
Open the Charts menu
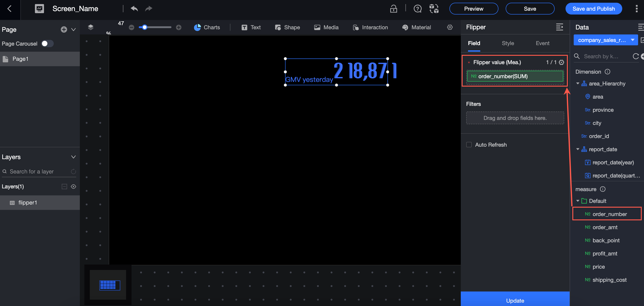[x=207, y=27]
